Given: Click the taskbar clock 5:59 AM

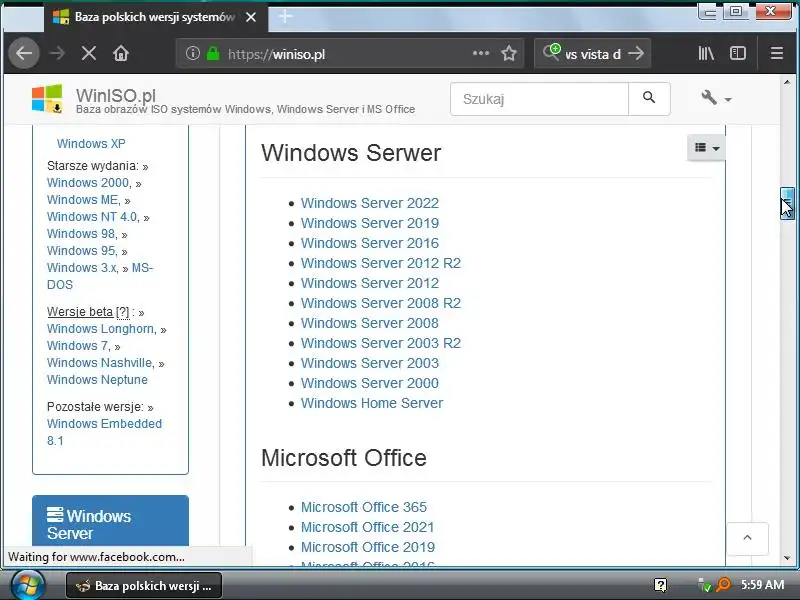Looking at the screenshot, I should pos(762,585).
